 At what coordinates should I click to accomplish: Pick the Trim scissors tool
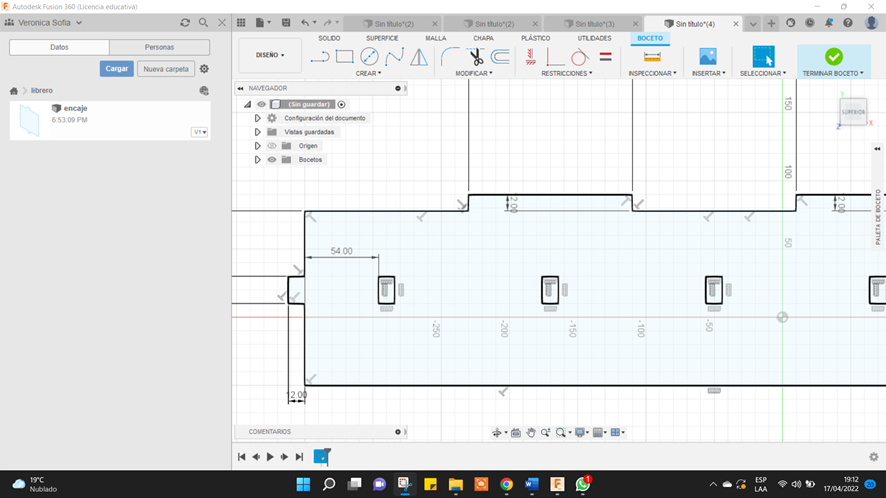[476, 57]
